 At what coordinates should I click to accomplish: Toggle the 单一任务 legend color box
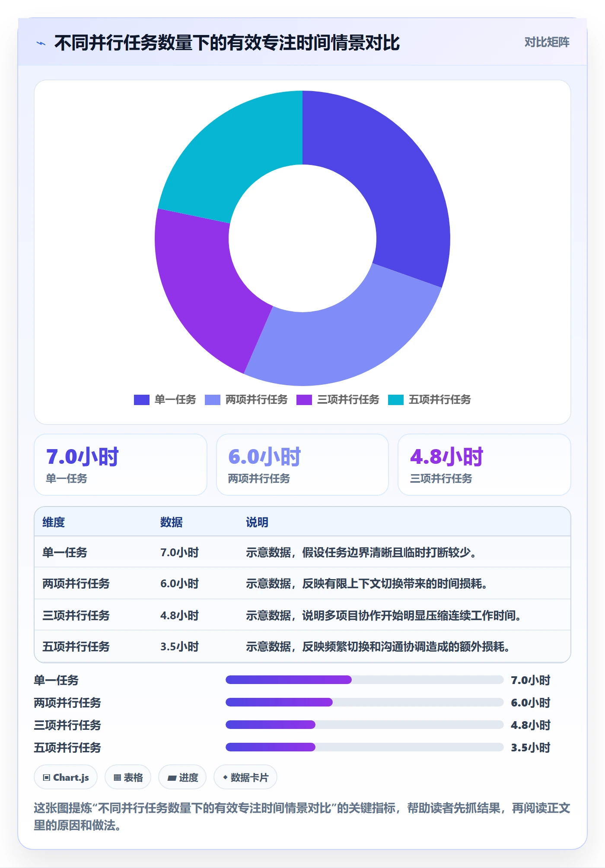click(141, 400)
